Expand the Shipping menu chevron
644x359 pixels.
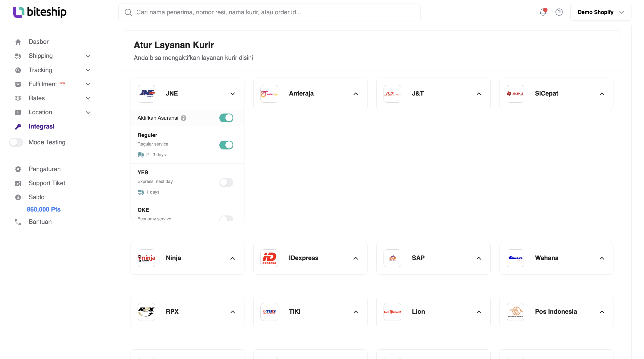pyautogui.click(x=88, y=56)
